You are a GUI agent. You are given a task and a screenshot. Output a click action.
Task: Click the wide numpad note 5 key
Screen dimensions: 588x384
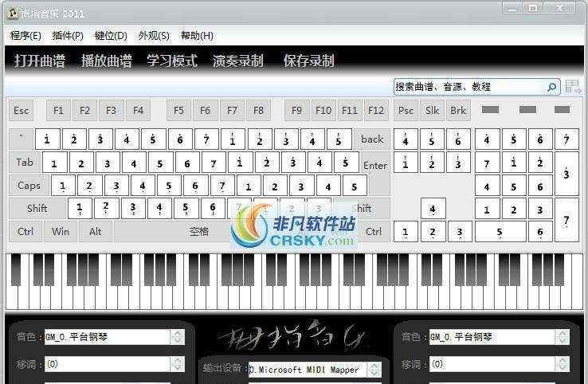pos(500,232)
